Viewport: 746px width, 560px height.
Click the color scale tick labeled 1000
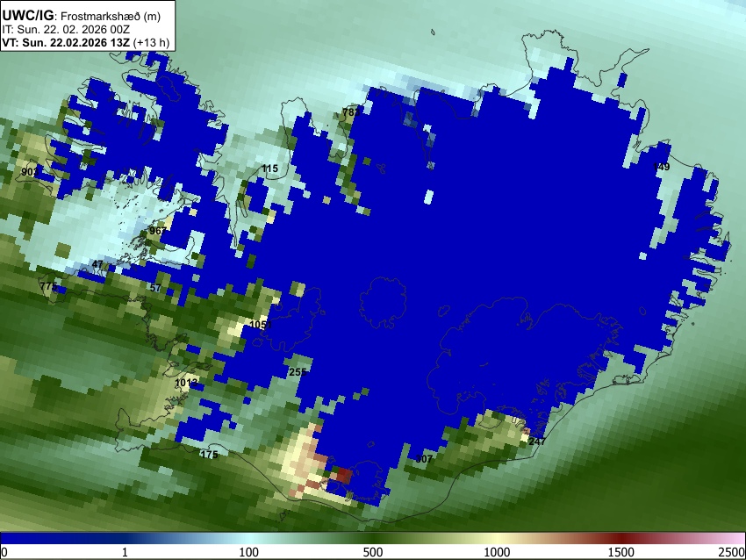click(x=497, y=552)
